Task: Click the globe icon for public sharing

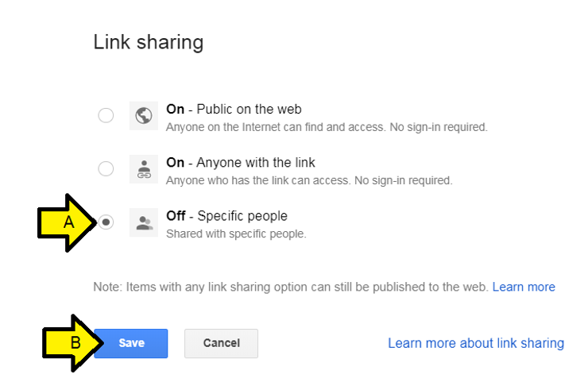Action: [144, 116]
